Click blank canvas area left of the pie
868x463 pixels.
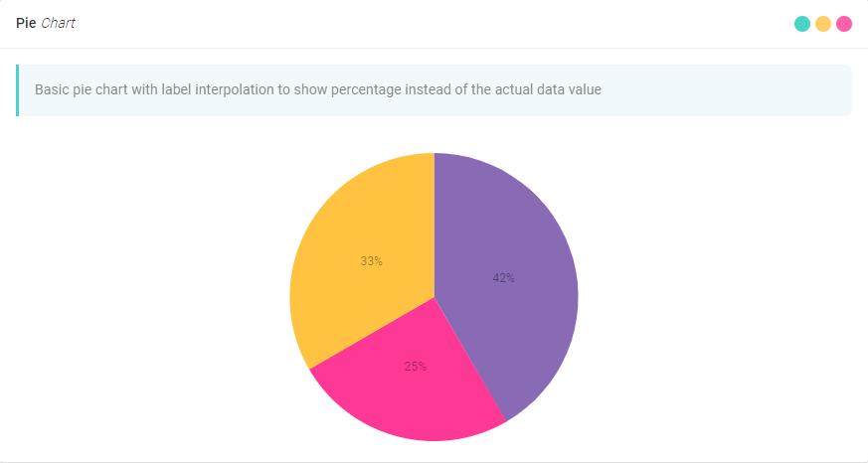point(149,298)
